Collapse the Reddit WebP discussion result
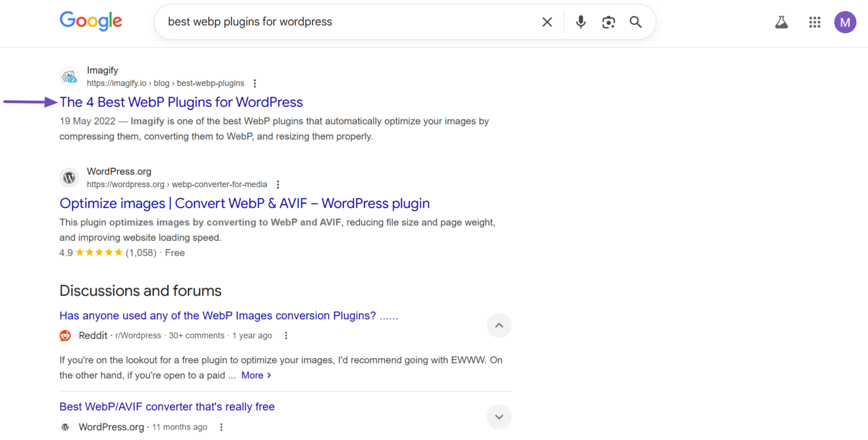This screenshot has width=868, height=440. pyautogui.click(x=498, y=325)
